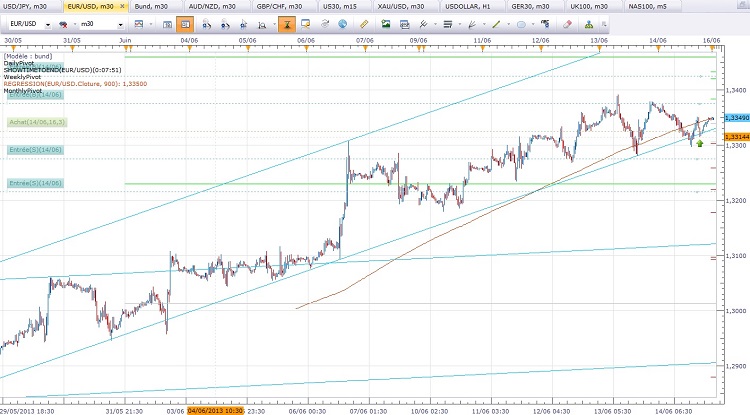Click the green up arrow buy marker
The height and width of the screenshot is (415, 750).
point(700,143)
